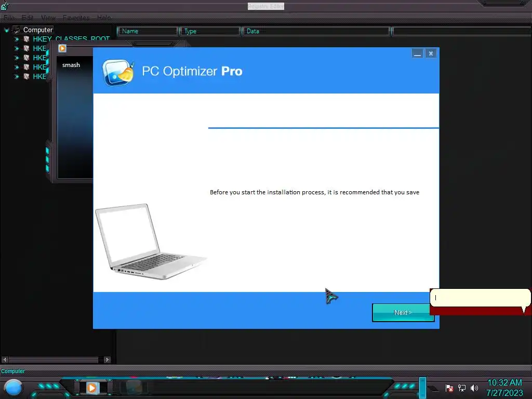
Task: Open the network icon in system tray
Action: pyautogui.click(x=462, y=388)
